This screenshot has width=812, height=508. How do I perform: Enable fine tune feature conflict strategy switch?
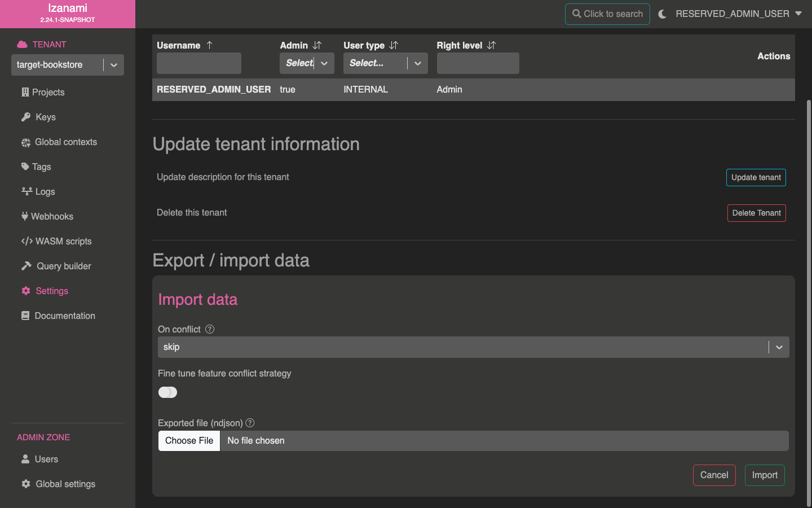click(x=167, y=392)
